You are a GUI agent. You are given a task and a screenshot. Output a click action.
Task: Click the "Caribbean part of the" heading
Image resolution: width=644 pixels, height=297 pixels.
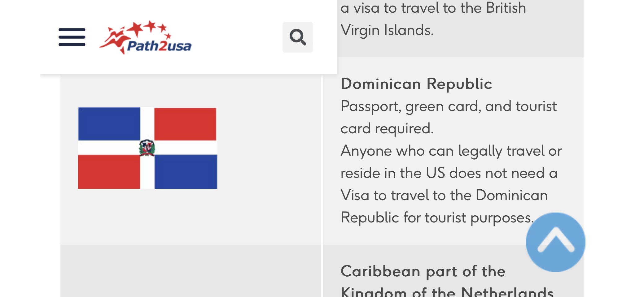pyautogui.click(x=423, y=271)
